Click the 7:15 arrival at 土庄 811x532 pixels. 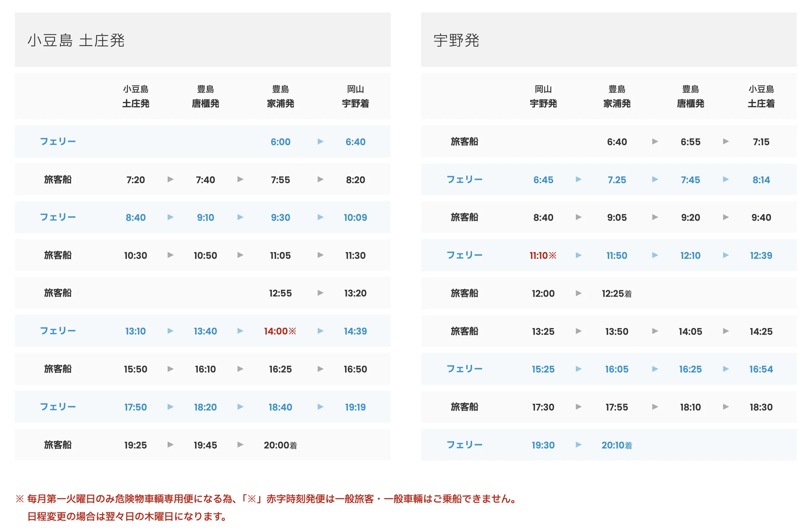[761, 142]
